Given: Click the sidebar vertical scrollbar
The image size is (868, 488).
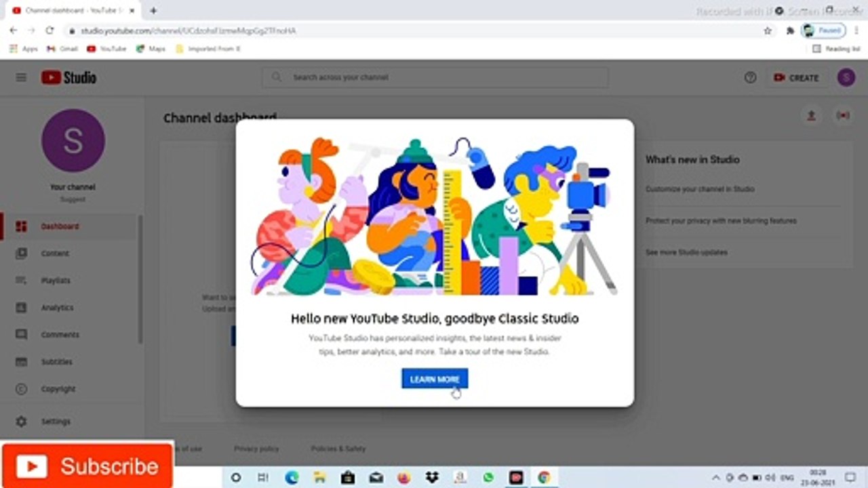Looking at the screenshot, I should pos(140,279).
